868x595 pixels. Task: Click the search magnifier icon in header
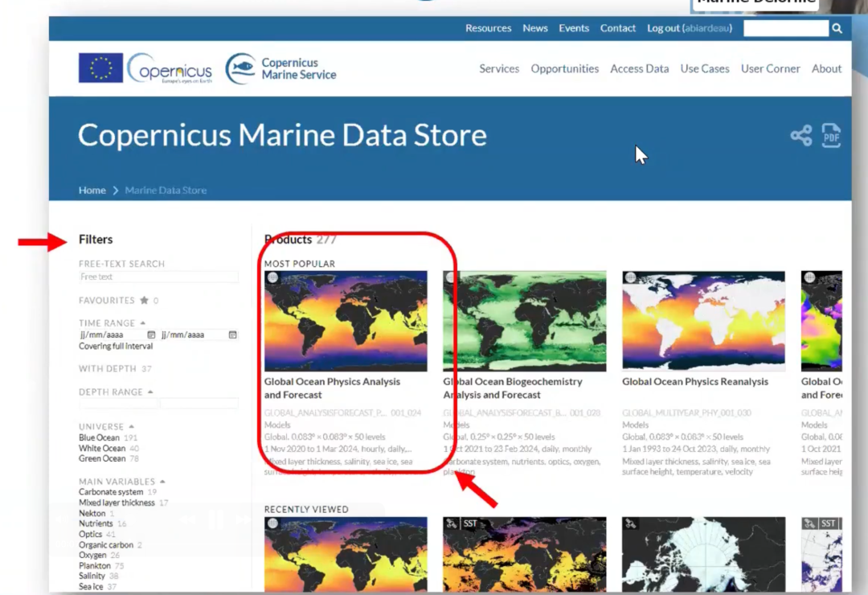coord(837,28)
